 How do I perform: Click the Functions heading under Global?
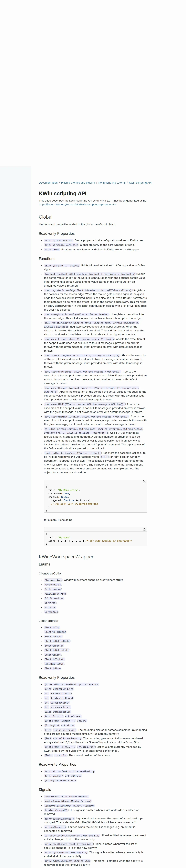47,259
